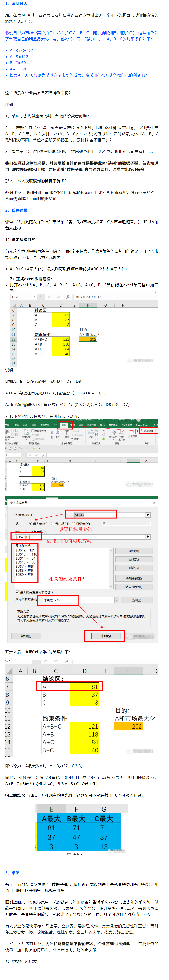The height and width of the screenshot is (980, 169).
Task: Click the A最大 header cell in results
Action: [x=51, y=819]
